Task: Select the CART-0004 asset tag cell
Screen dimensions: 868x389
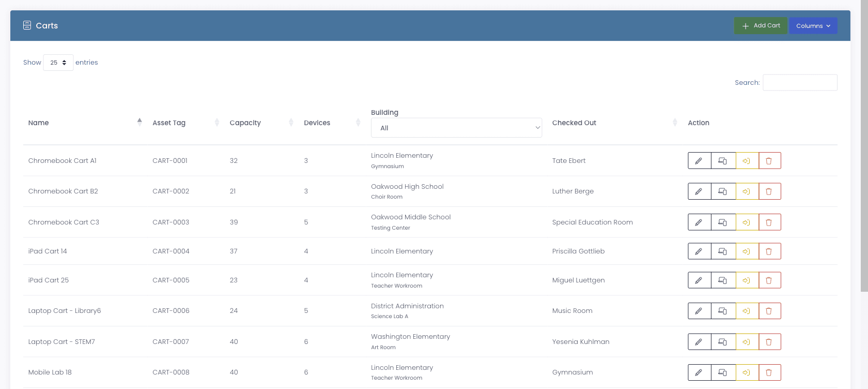Action: pos(171,251)
